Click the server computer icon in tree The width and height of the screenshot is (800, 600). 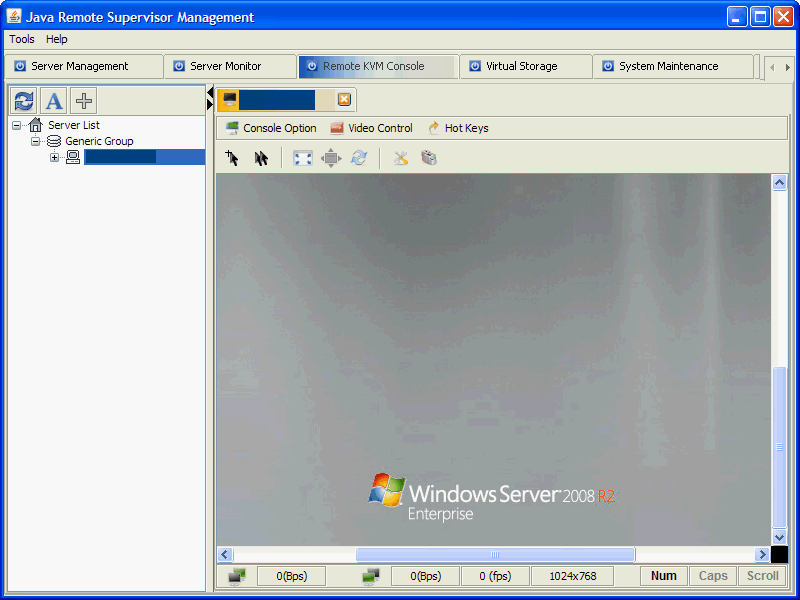73,157
